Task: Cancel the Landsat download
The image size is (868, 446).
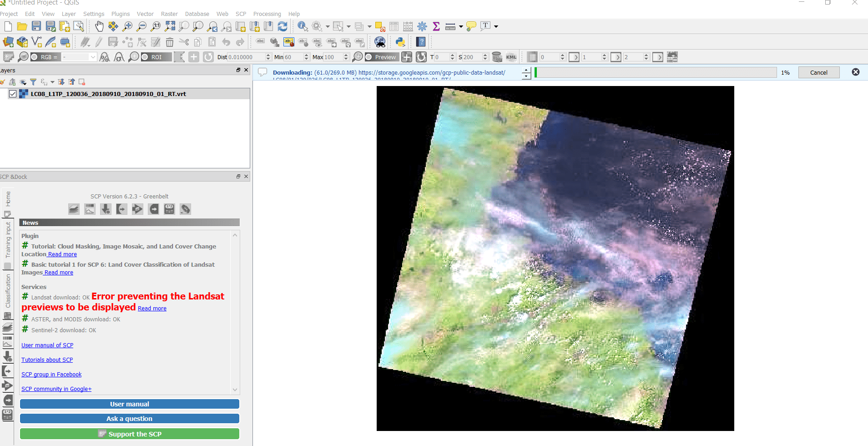Action: click(x=818, y=72)
